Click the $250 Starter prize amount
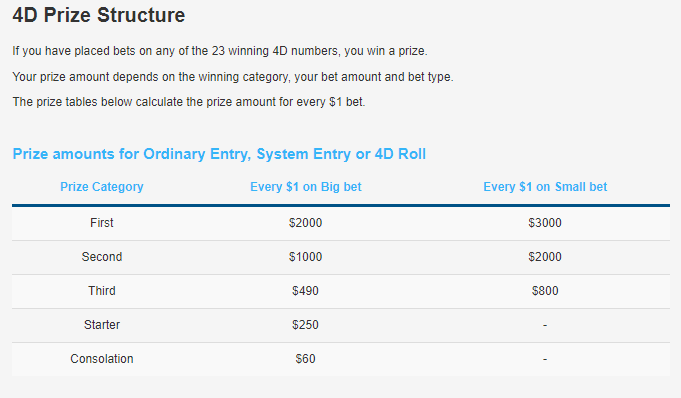Viewport: 681px width, 398px height. point(305,325)
